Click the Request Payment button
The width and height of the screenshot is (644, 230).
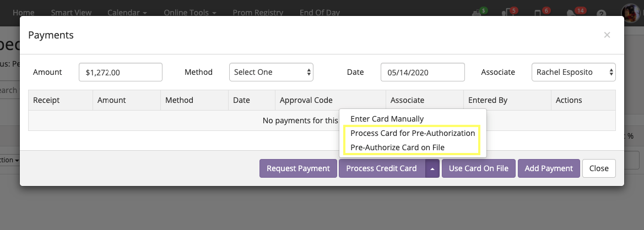tap(298, 168)
